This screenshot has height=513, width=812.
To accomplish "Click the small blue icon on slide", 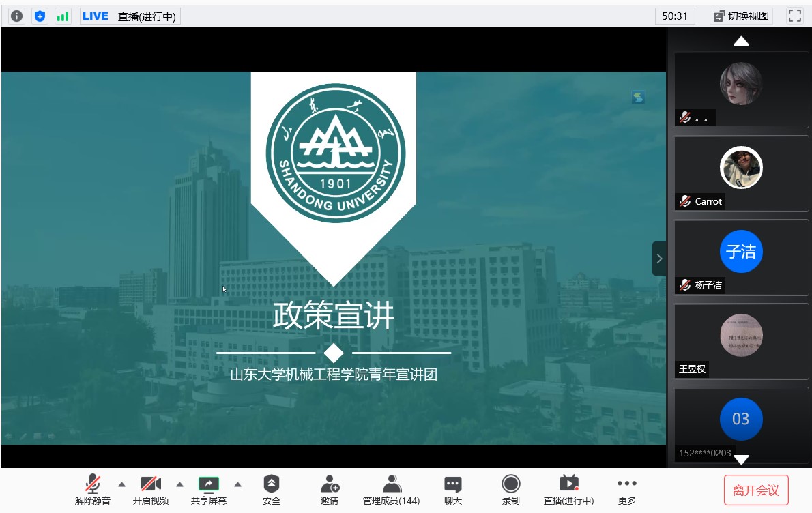I will 638,97.
